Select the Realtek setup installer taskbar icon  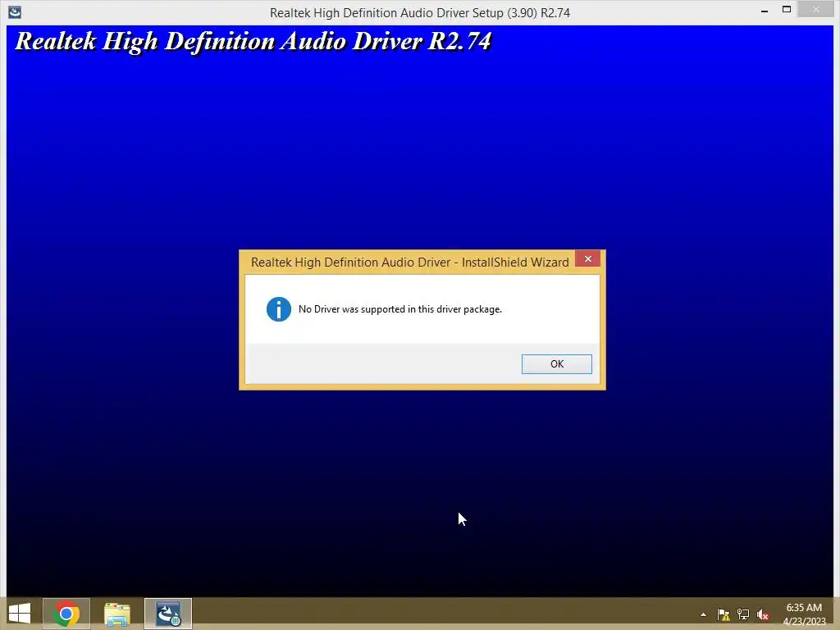(167, 614)
